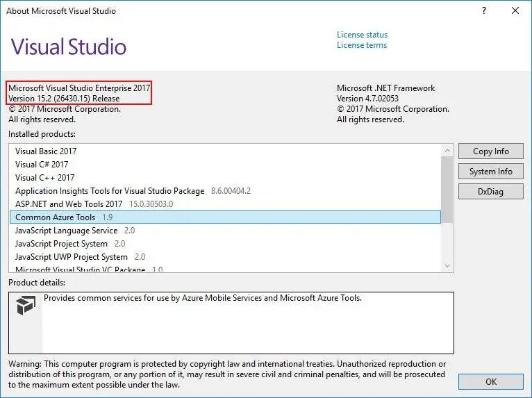532x398 pixels.
Task: Open the License terms link
Action: coord(362,45)
